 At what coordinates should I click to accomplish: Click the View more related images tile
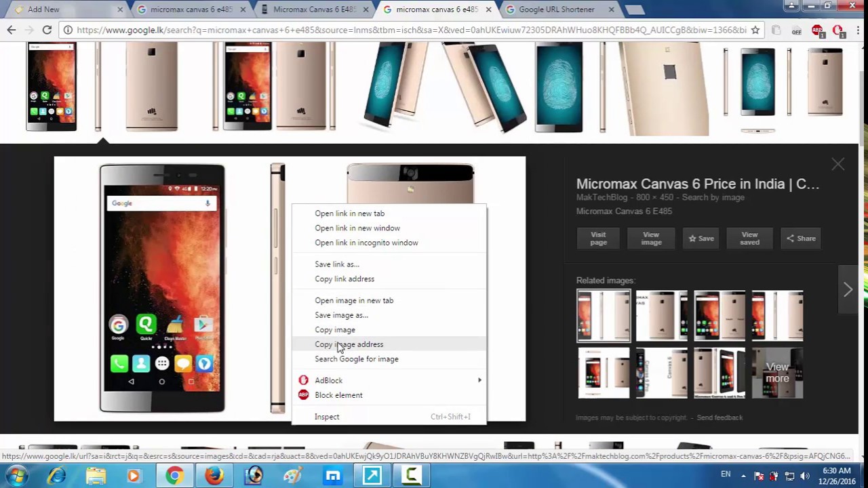777,373
